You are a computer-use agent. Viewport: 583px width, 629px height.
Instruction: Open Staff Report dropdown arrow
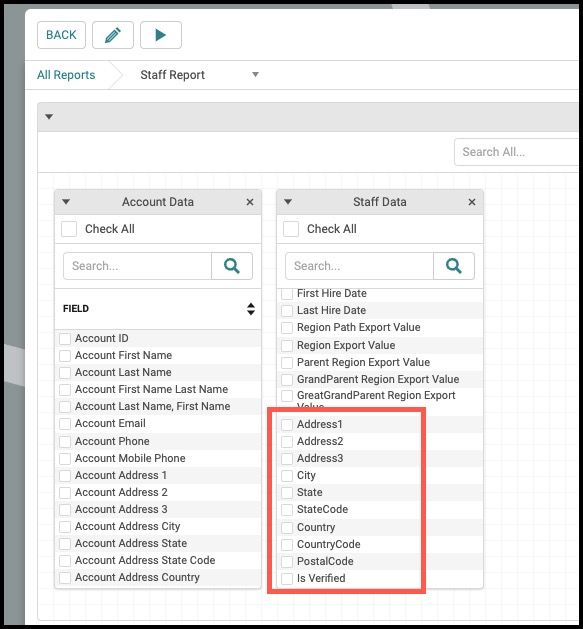(255, 75)
